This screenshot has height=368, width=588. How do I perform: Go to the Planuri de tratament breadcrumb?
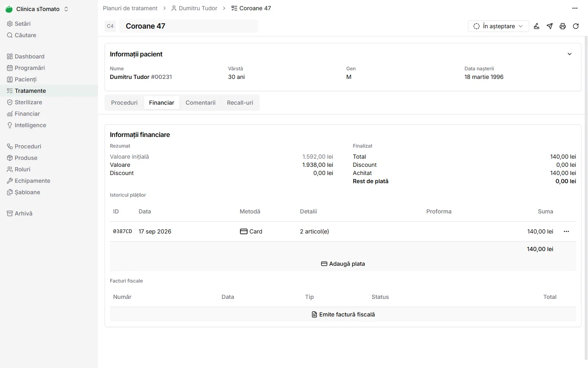pyautogui.click(x=130, y=8)
